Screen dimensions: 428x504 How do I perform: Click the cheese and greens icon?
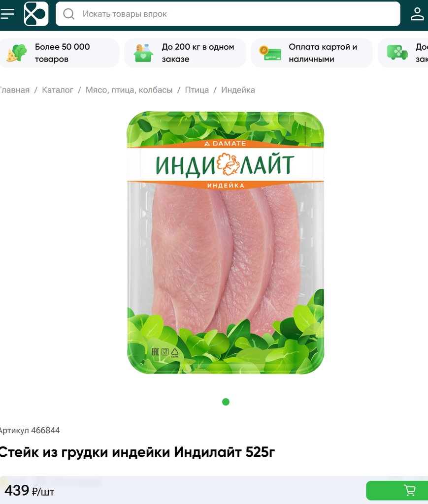point(17,53)
